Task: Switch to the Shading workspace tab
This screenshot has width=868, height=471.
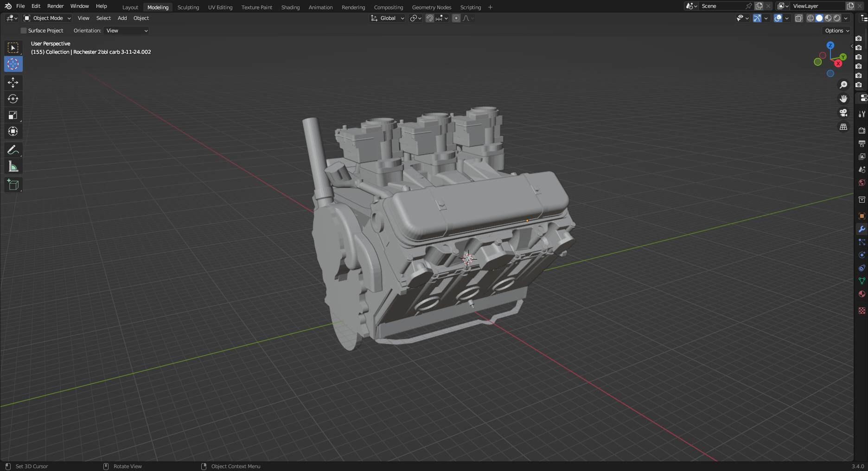Action: click(290, 7)
